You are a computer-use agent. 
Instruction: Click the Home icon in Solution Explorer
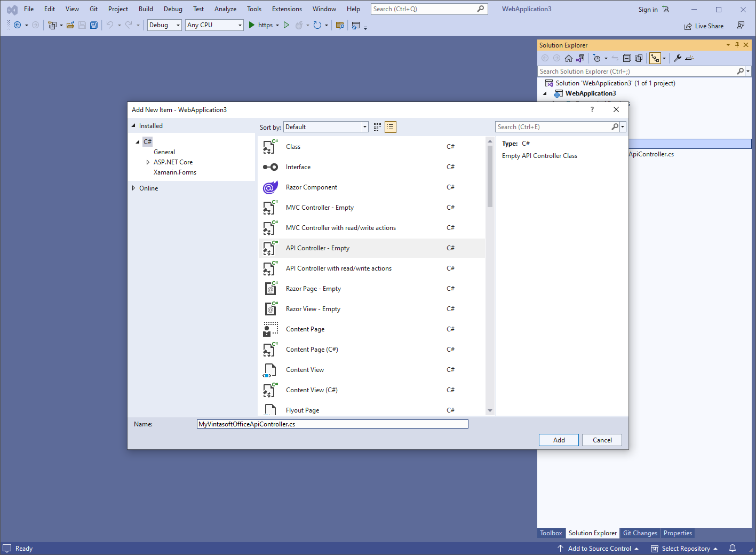pyautogui.click(x=569, y=58)
